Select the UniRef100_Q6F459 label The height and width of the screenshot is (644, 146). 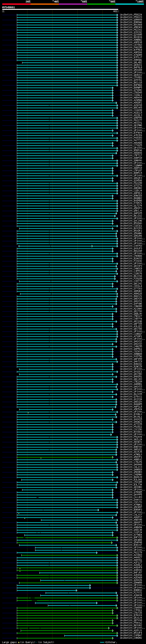[131, 359]
